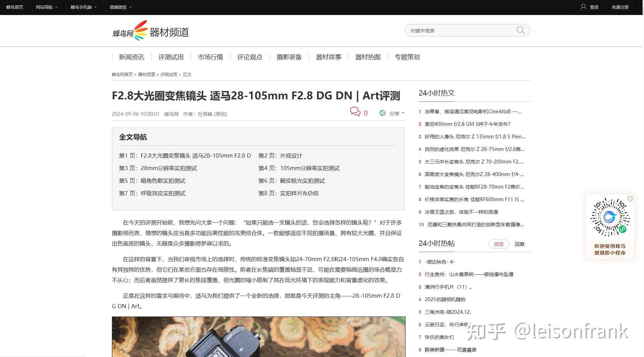The image size is (644, 357).
Task: Close the mini-program QR popup
Action: [x=630, y=198]
